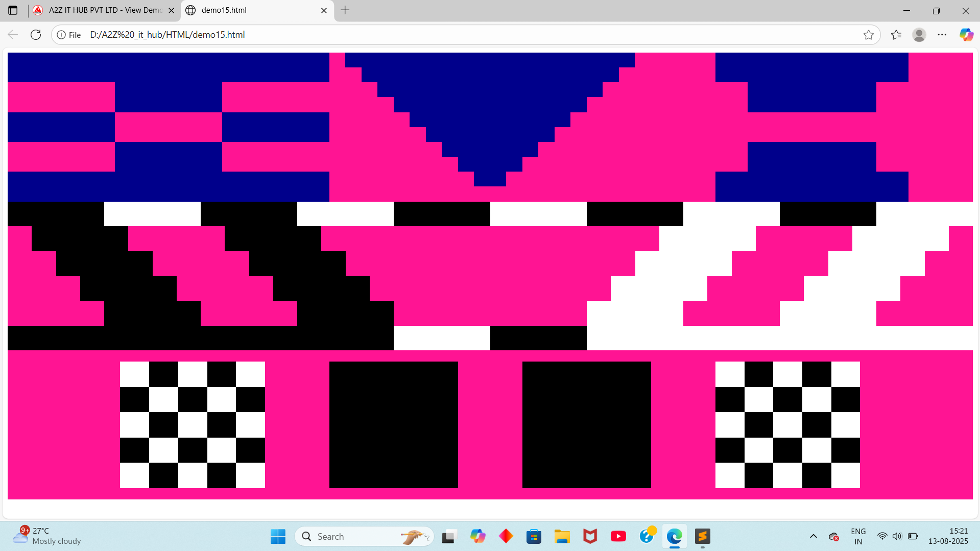
Task: Open clock and date flyout 15:21
Action: click(948, 536)
